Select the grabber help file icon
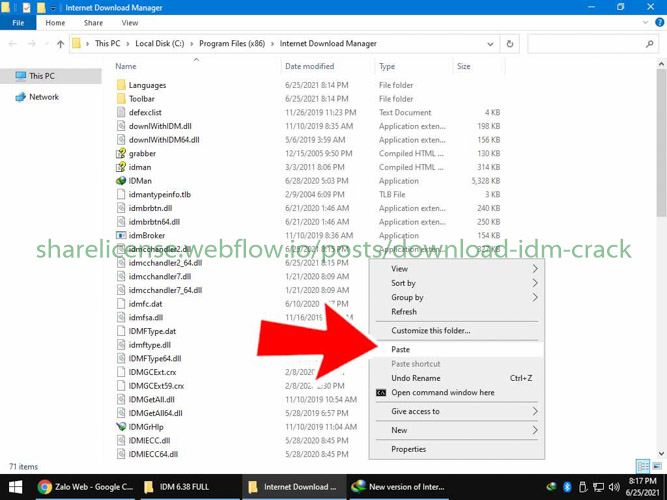 (121, 153)
